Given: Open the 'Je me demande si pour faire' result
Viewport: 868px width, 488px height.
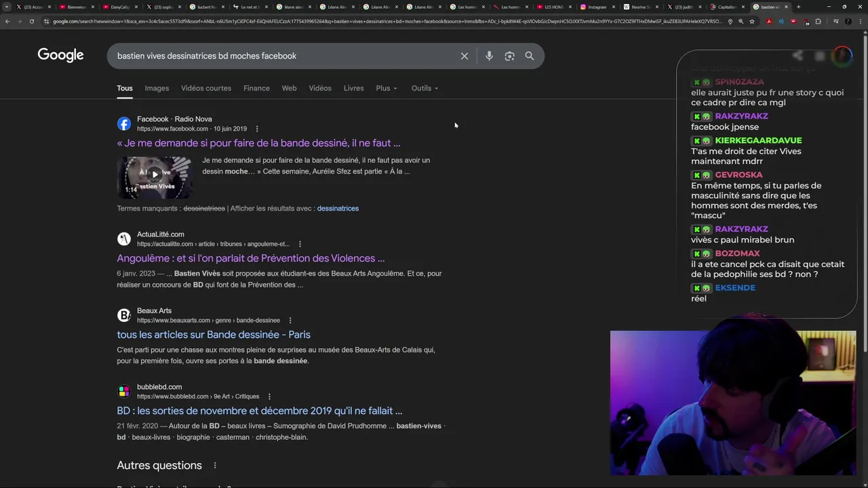Looking at the screenshot, I should [x=258, y=143].
